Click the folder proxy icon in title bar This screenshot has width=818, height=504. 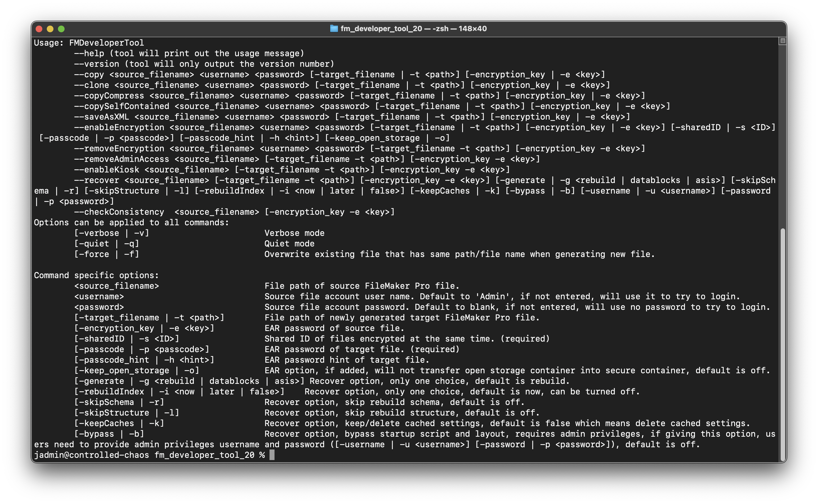pyautogui.click(x=334, y=29)
